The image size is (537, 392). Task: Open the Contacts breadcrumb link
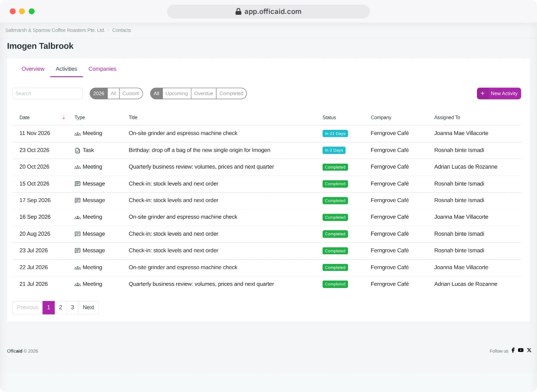(x=122, y=30)
